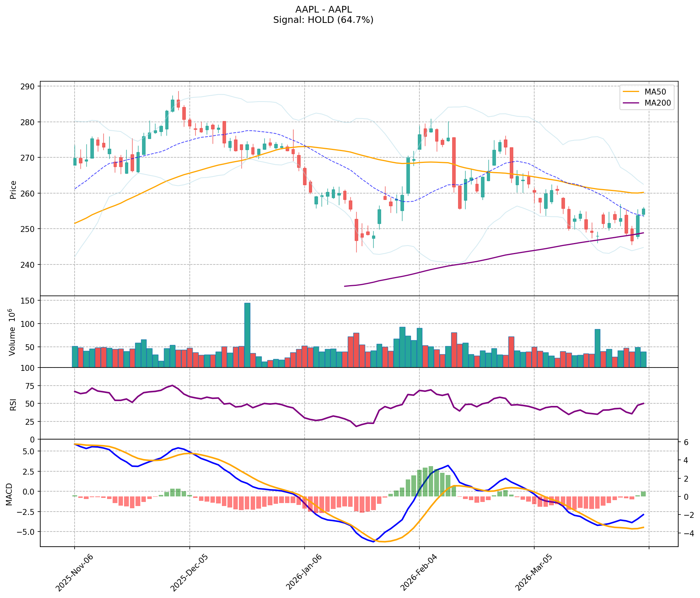Click the purple MA200 legend line swatch
This screenshot has width=700, height=598.
tap(631, 103)
